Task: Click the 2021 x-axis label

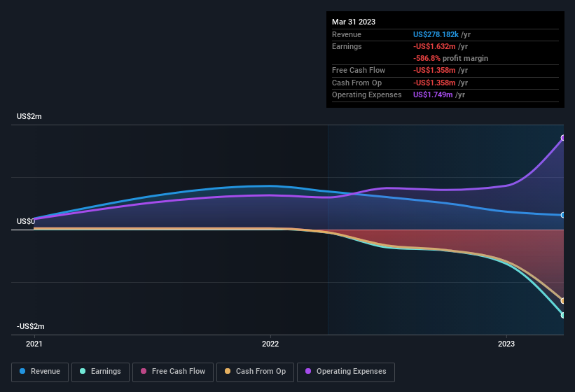Action: (x=34, y=344)
